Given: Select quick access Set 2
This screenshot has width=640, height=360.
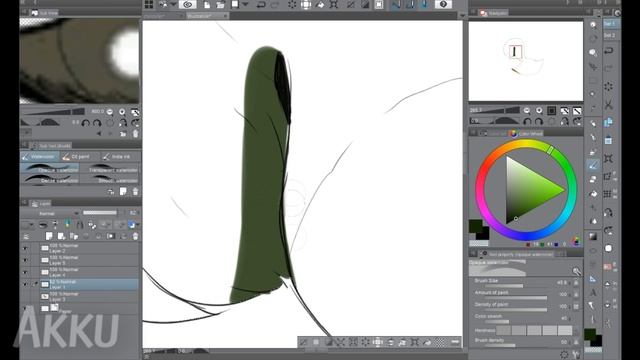Looking at the screenshot, I should pos(610,35).
